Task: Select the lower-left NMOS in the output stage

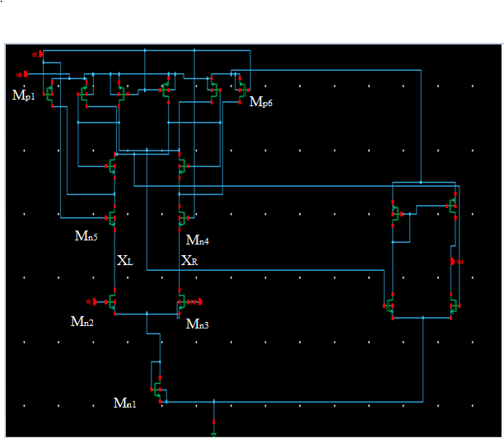Action: point(390,305)
